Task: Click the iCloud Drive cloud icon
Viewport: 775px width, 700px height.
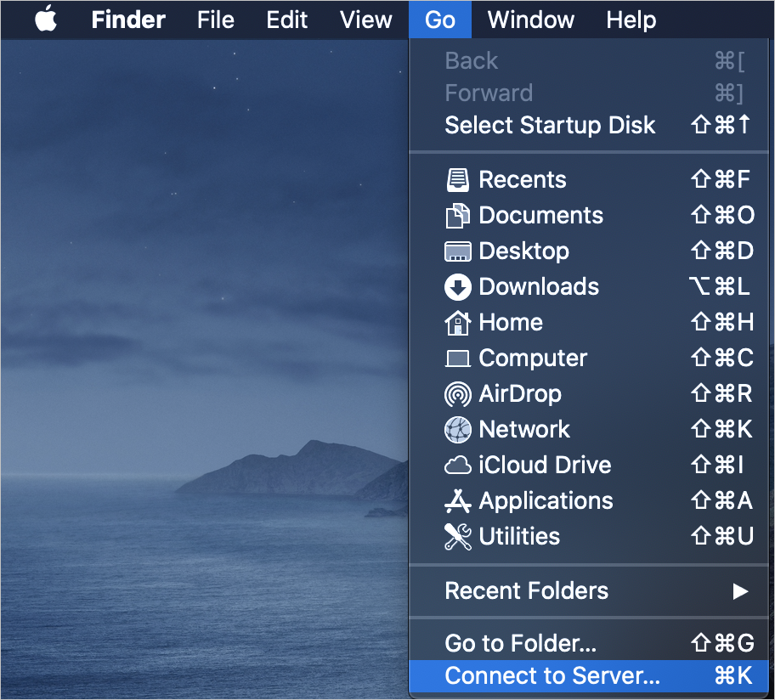Action: pos(458,466)
